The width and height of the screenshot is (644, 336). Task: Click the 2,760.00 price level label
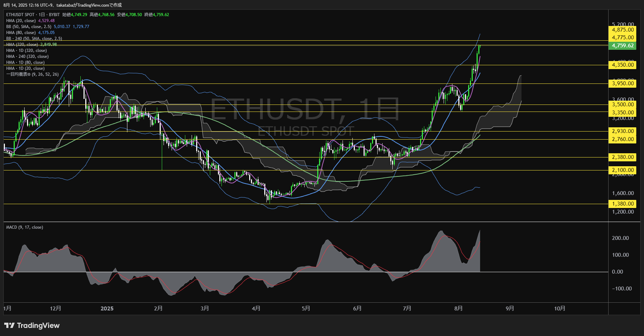[x=623, y=139]
